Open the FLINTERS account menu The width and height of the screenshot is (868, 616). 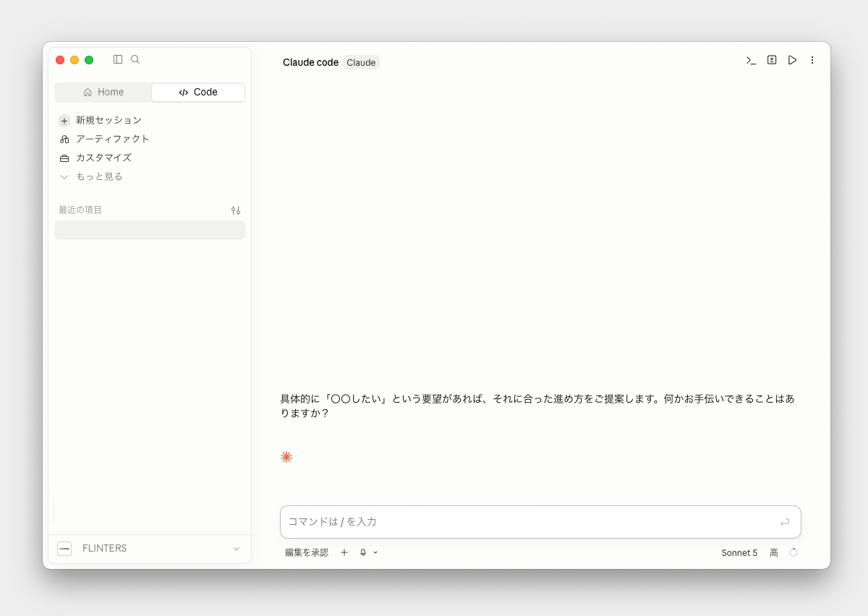click(x=150, y=549)
